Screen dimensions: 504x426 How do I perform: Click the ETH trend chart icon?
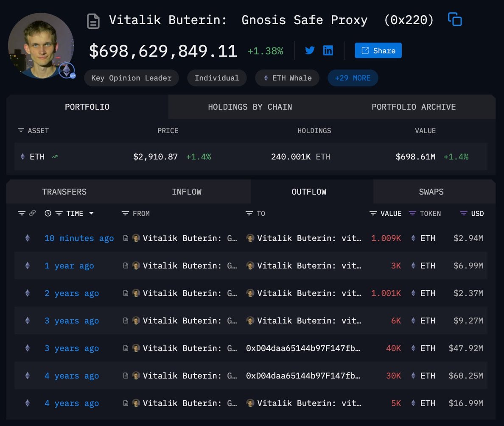tap(55, 157)
